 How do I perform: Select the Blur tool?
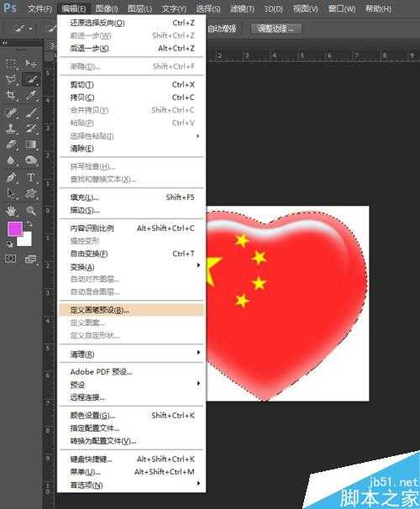pyautogui.click(x=12, y=160)
